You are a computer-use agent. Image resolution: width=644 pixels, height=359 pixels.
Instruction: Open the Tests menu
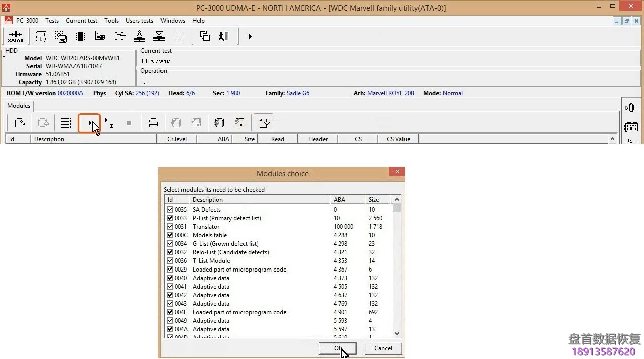click(x=52, y=21)
